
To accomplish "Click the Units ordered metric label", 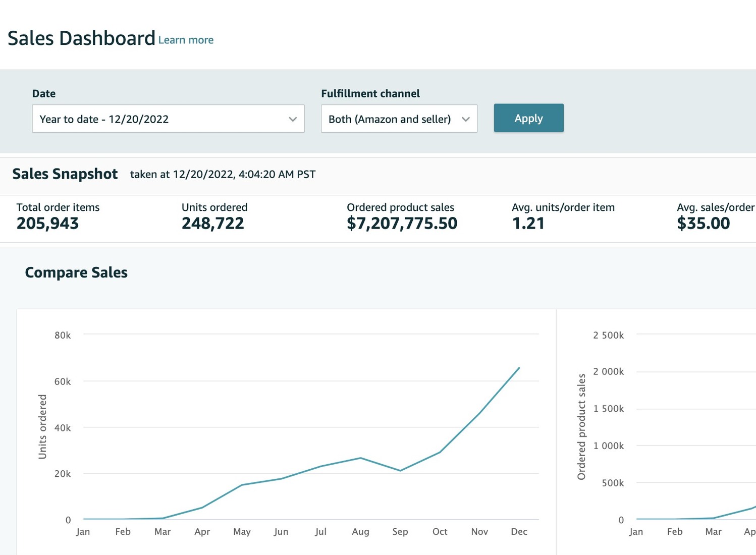I will [214, 207].
